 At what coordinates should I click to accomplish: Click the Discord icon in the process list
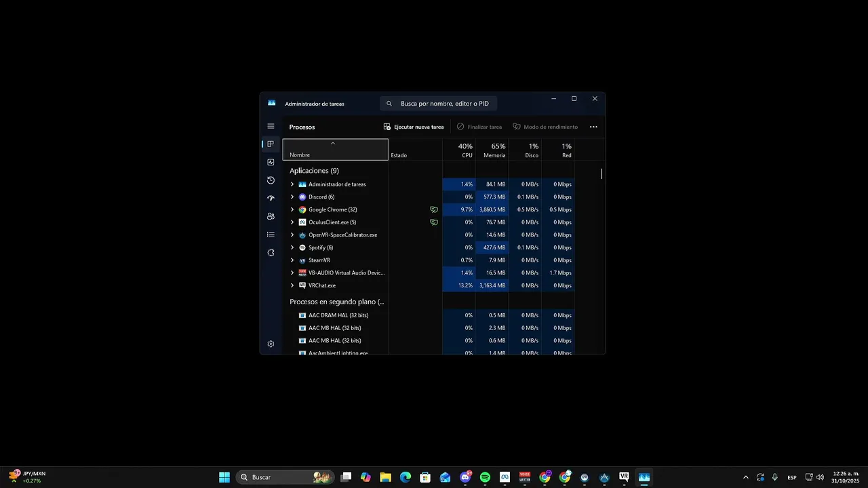[302, 197]
